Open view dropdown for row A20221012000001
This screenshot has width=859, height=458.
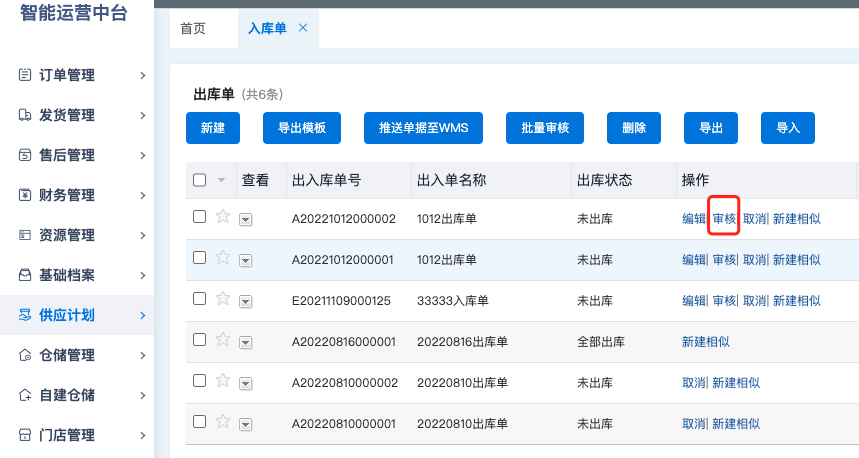click(245, 261)
